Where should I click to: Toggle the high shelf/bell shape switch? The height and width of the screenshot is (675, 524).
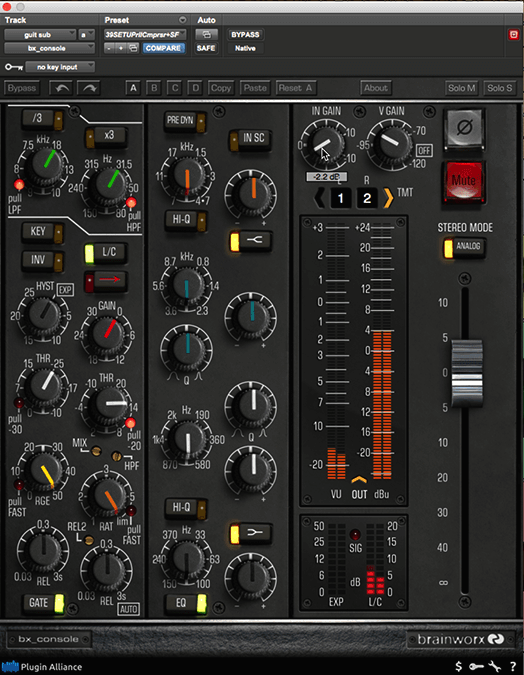point(251,241)
